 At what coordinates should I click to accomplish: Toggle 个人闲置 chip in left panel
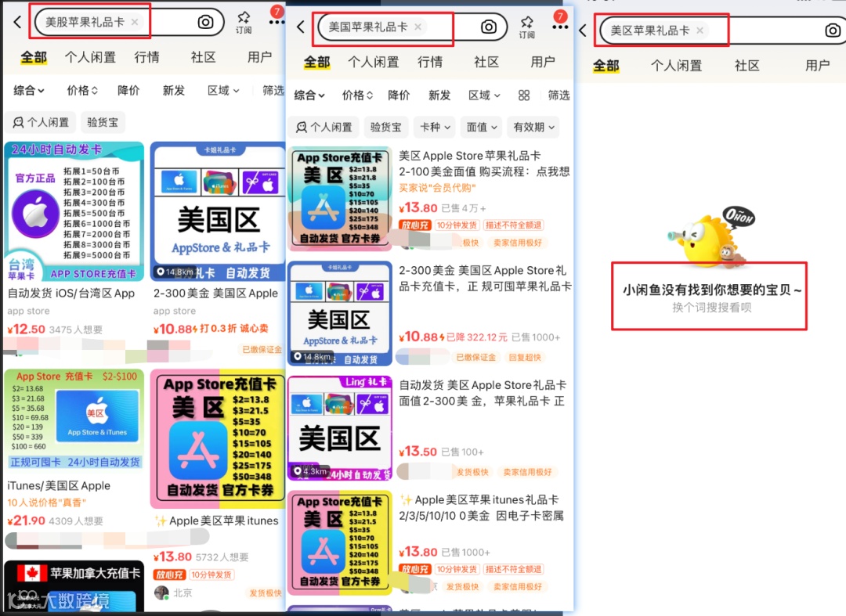41,122
